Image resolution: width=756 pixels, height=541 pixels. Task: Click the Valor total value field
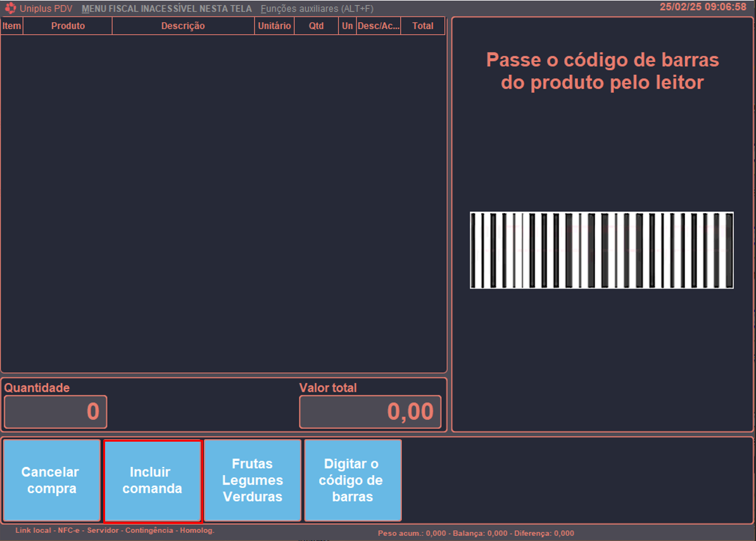(x=370, y=412)
